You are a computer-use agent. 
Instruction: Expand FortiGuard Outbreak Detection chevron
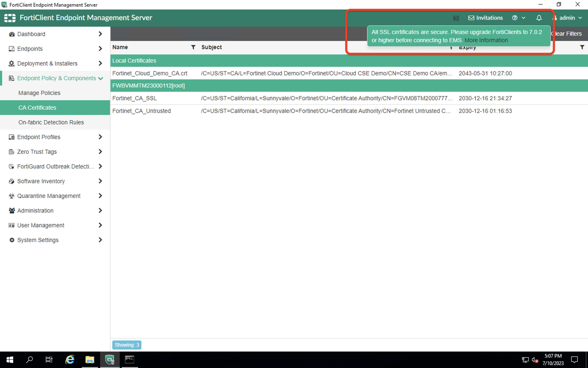point(100,166)
